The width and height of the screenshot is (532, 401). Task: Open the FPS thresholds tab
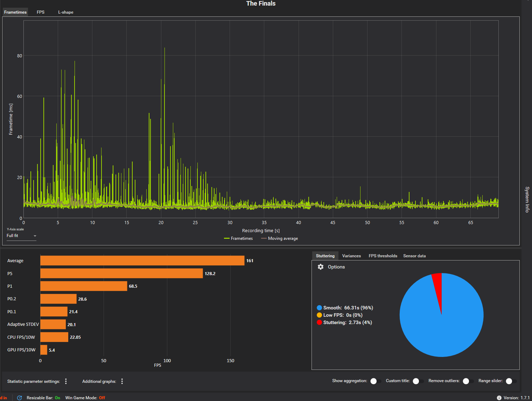pyautogui.click(x=383, y=256)
